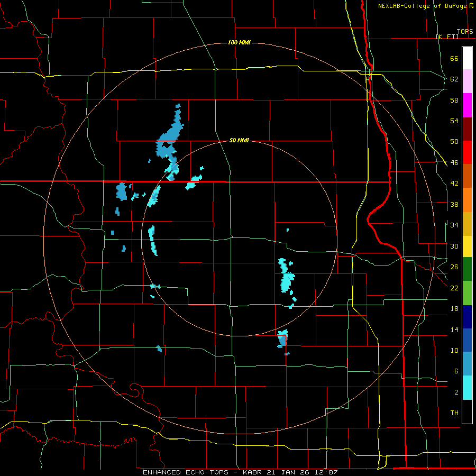Click the bright red legend swatch
Screen dimensions: 476x476
(x=467, y=152)
